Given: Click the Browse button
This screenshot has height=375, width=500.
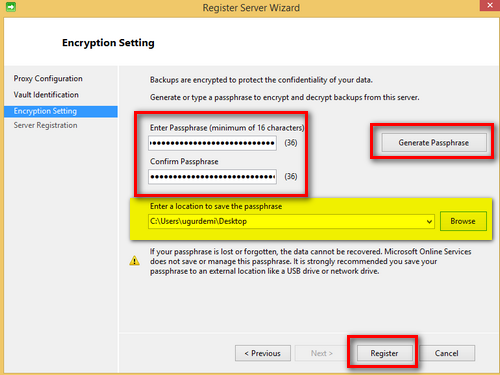Looking at the screenshot, I should [463, 221].
